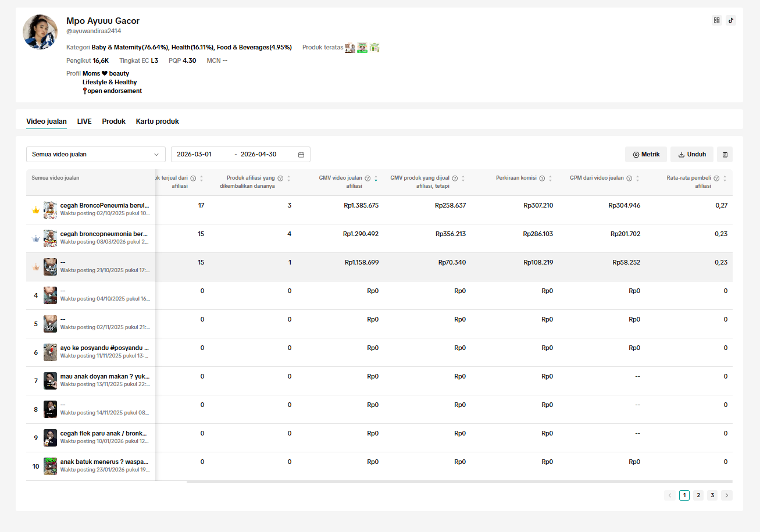Go to page 3 of results
Screen dimensions: 760x532
pyautogui.click(x=712, y=495)
